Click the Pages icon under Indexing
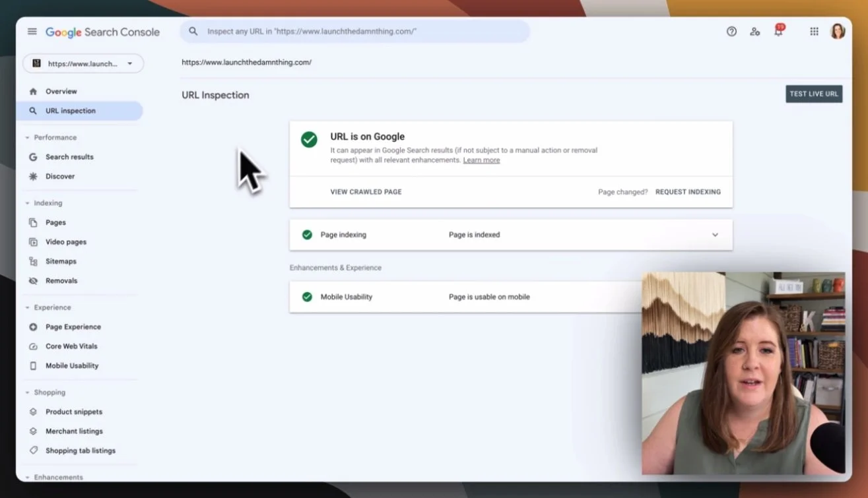The width and height of the screenshot is (868, 498). pyautogui.click(x=33, y=223)
